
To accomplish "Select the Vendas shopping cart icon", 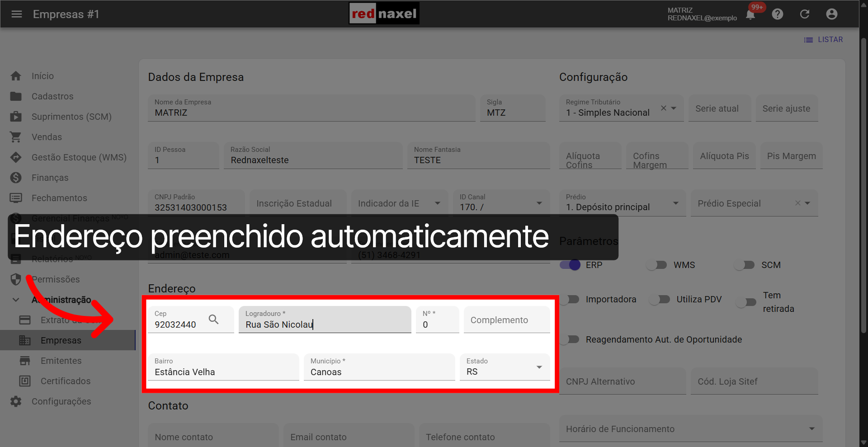I will point(16,136).
